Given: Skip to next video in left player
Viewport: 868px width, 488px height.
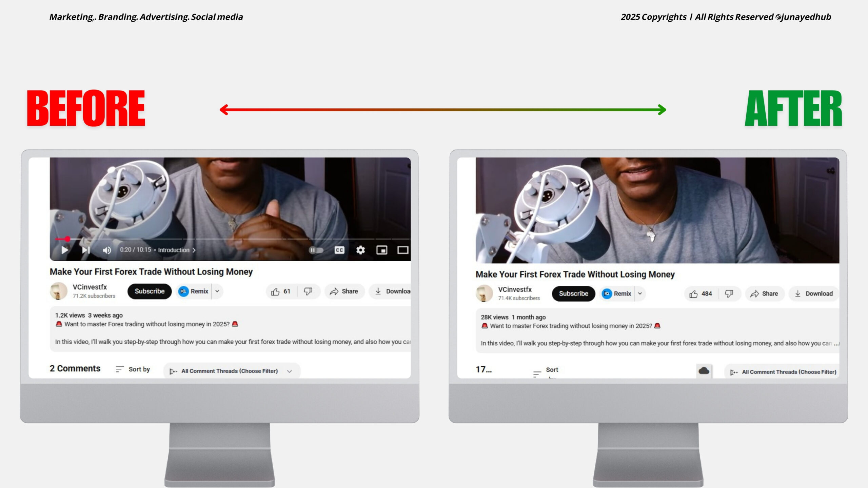Looking at the screenshot, I should pos(86,250).
